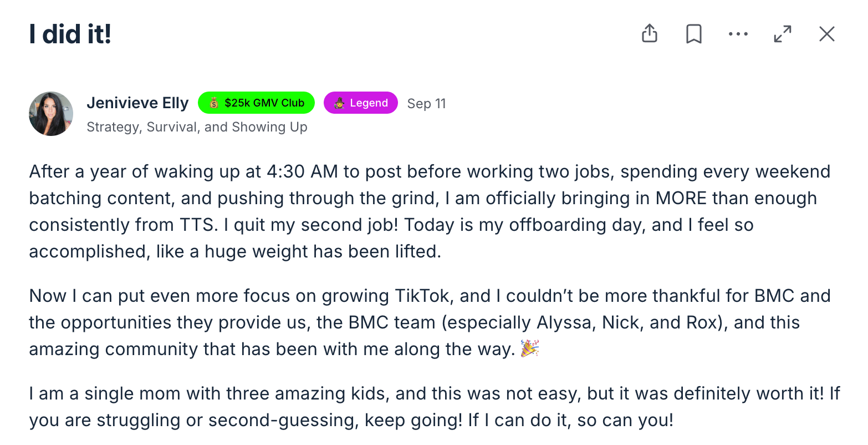Expand the post to full screen
Image resolution: width=868 pixels, height=445 pixels.
(782, 34)
